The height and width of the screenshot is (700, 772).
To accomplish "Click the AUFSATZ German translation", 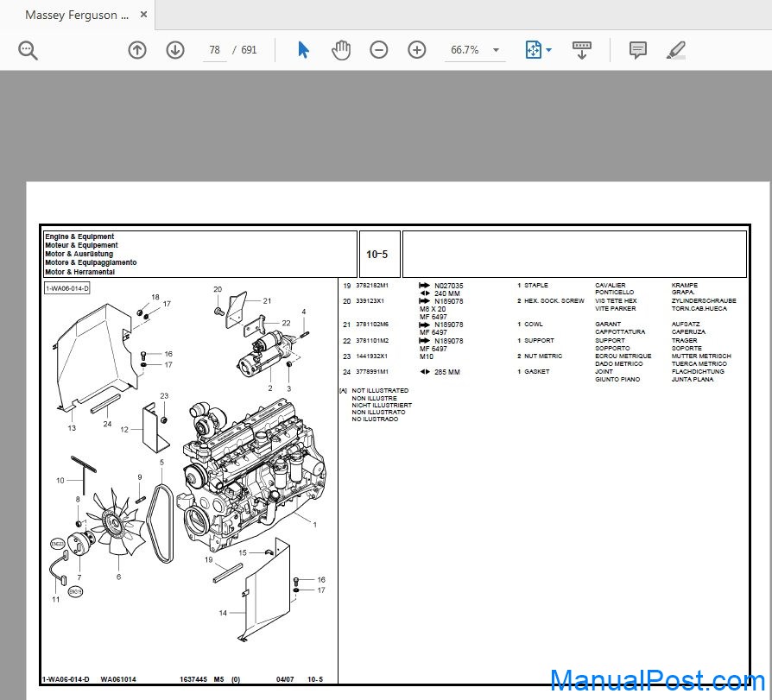I will pos(686,325).
